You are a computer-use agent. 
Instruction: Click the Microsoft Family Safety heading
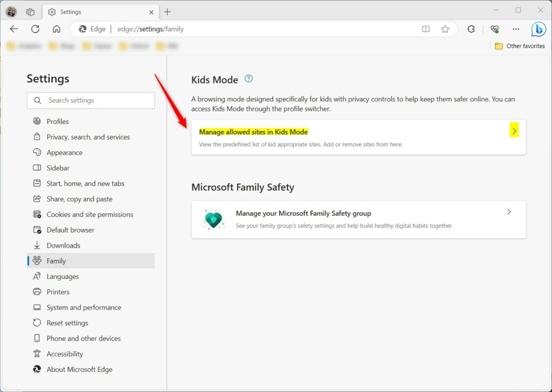(243, 187)
